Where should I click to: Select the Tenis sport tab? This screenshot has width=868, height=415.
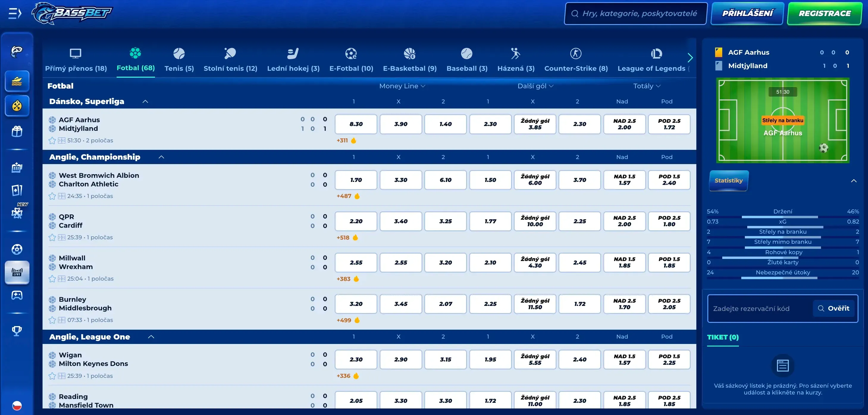point(179,60)
